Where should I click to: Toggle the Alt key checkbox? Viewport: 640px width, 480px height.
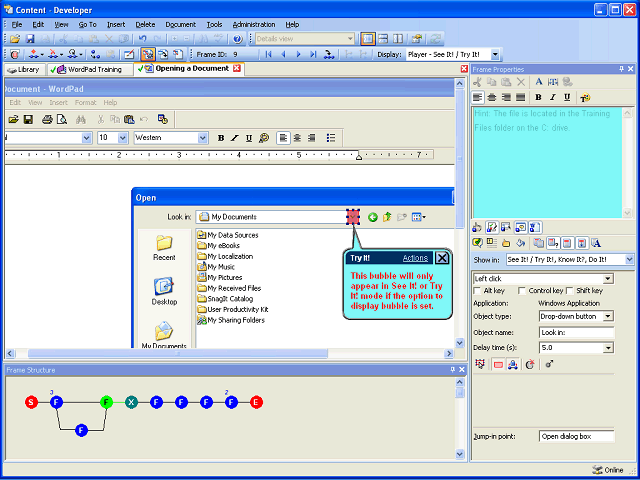click(477, 291)
